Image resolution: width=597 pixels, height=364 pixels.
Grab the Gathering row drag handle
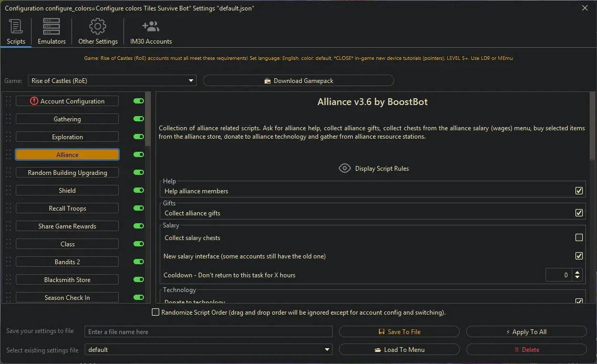(x=8, y=119)
